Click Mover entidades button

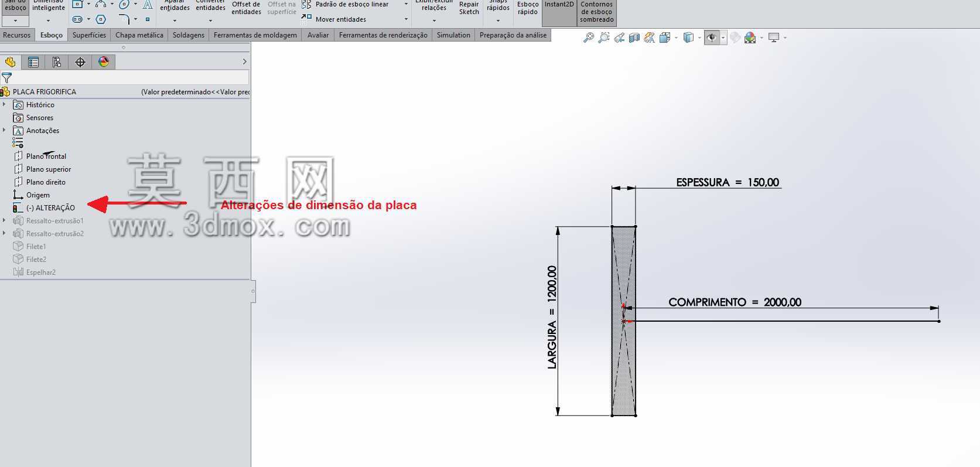[x=334, y=19]
